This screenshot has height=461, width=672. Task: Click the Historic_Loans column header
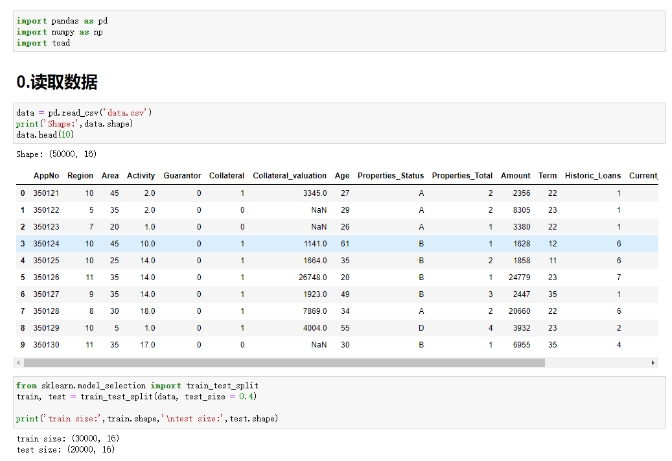pyautogui.click(x=593, y=176)
